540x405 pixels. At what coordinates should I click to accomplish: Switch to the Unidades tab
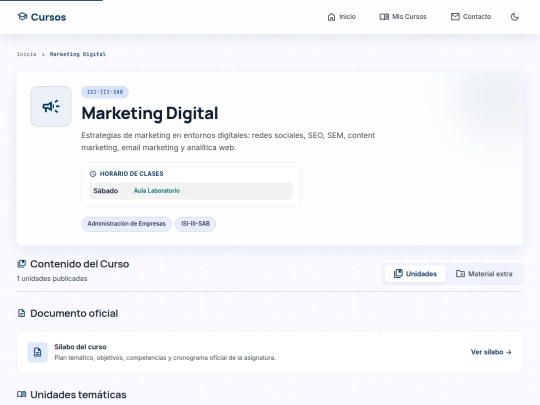click(415, 274)
